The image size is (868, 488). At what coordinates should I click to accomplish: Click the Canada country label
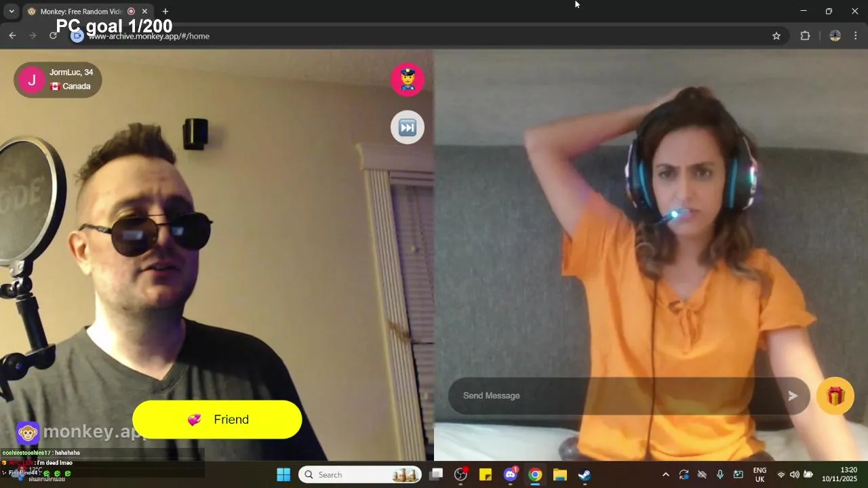[77, 86]
